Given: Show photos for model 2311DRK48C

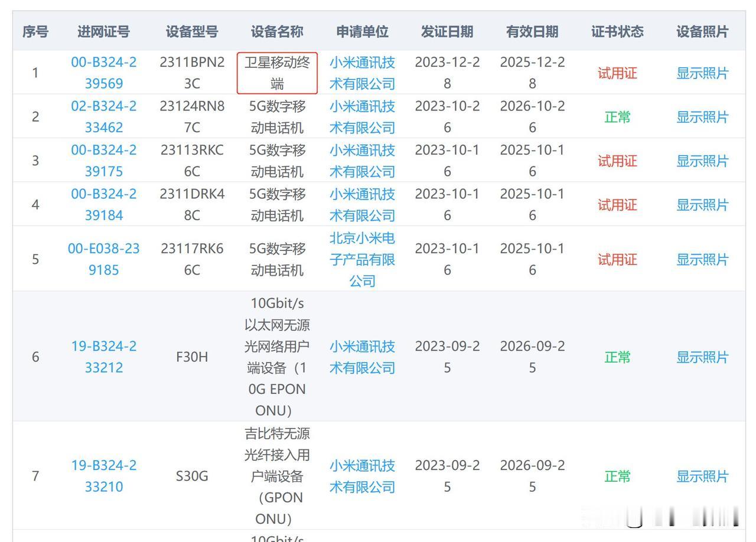Looking at the screenshot, I should [x=702, y=204].
